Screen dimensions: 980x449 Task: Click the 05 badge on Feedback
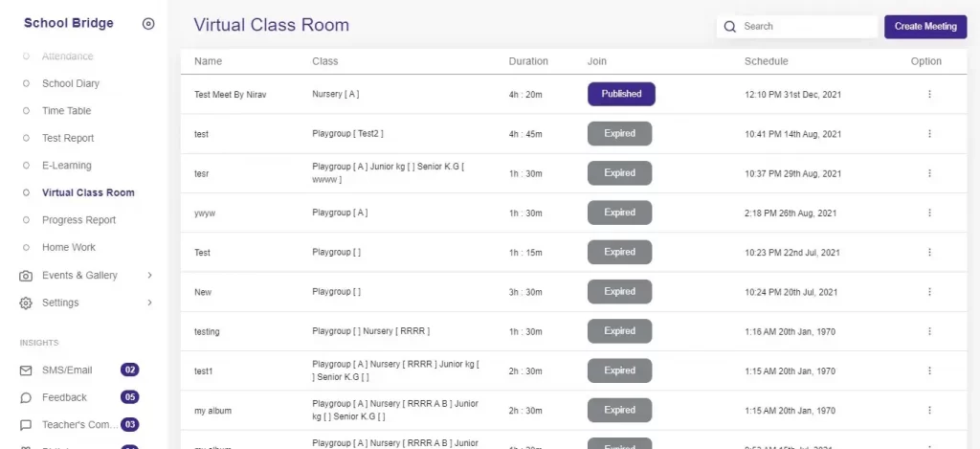(130, 397)
